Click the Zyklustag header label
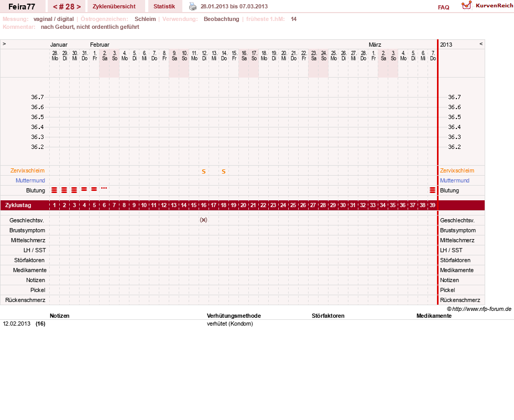The width and height of the screenshot is (514, 420). [x=18, y=205]
